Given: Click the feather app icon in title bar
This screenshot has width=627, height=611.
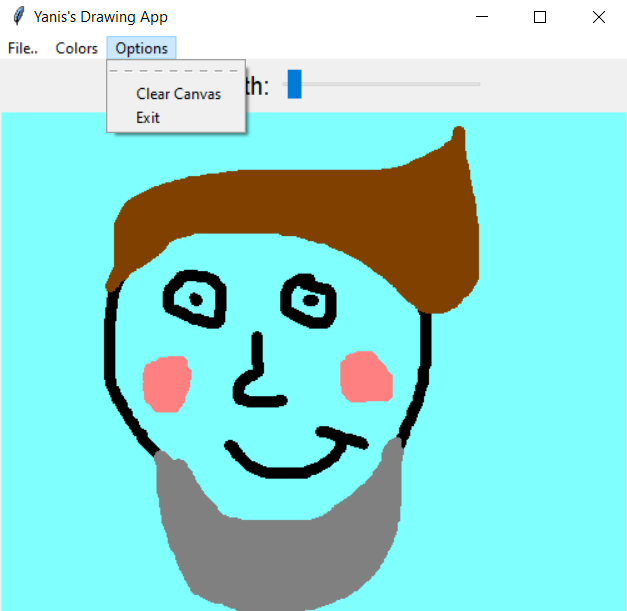Looking at the screenshot, I should [x=18, y=16].
